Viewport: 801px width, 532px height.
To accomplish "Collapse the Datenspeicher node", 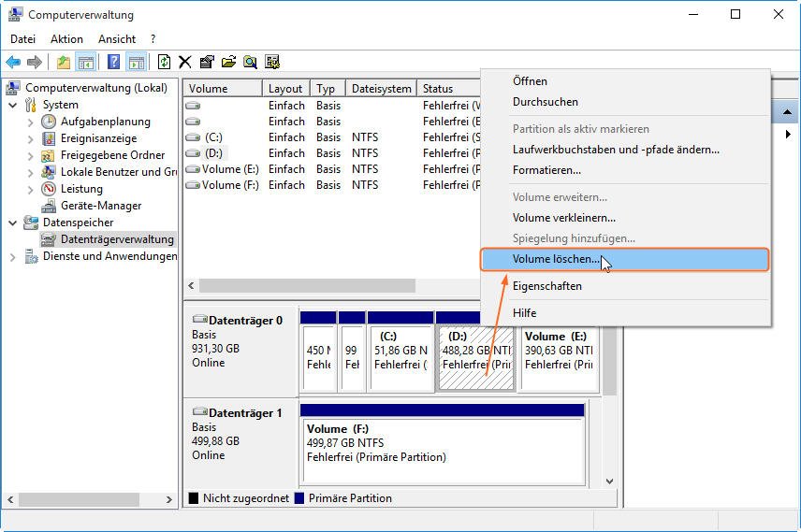I will click(13, 223).
